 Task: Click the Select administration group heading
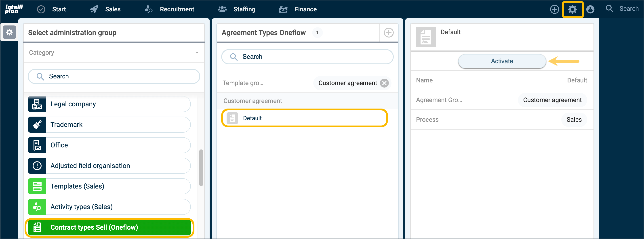(x=72, y=33)
